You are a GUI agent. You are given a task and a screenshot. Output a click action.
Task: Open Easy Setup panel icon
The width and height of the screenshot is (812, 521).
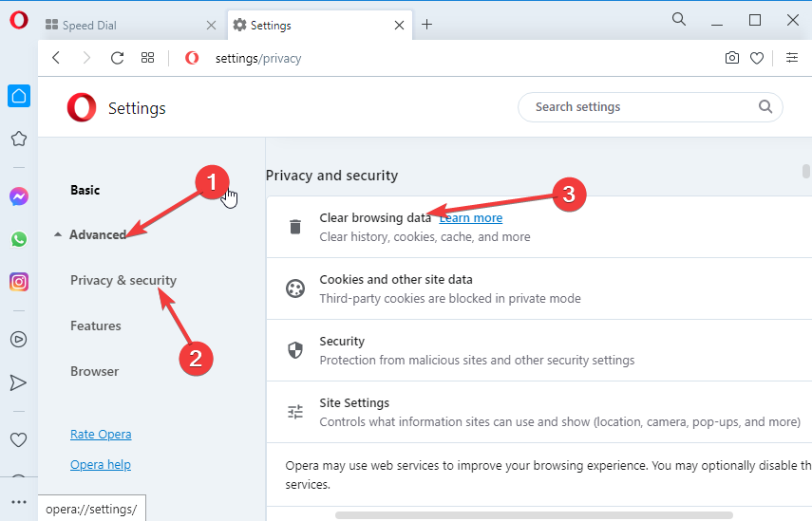(x=792, y=58)
